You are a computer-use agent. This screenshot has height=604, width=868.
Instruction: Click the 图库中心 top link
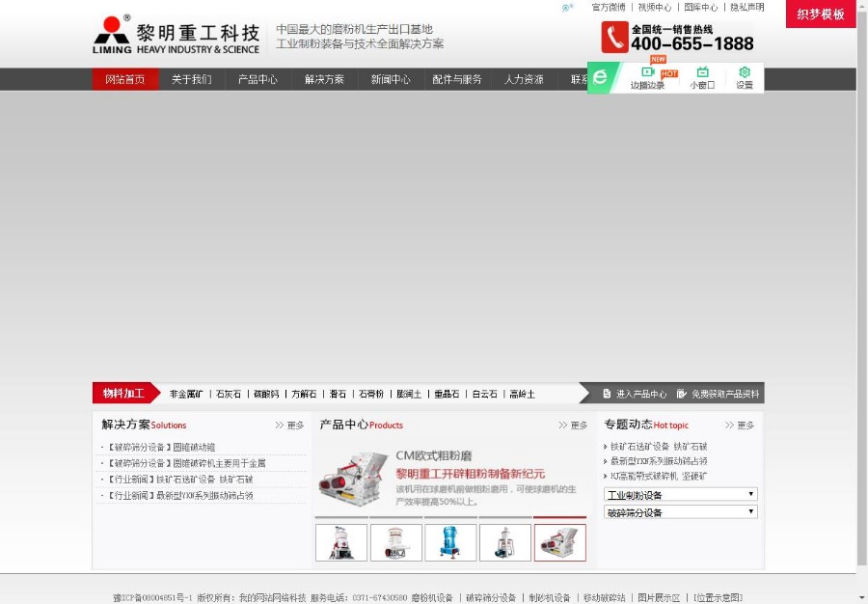point(701,7)
